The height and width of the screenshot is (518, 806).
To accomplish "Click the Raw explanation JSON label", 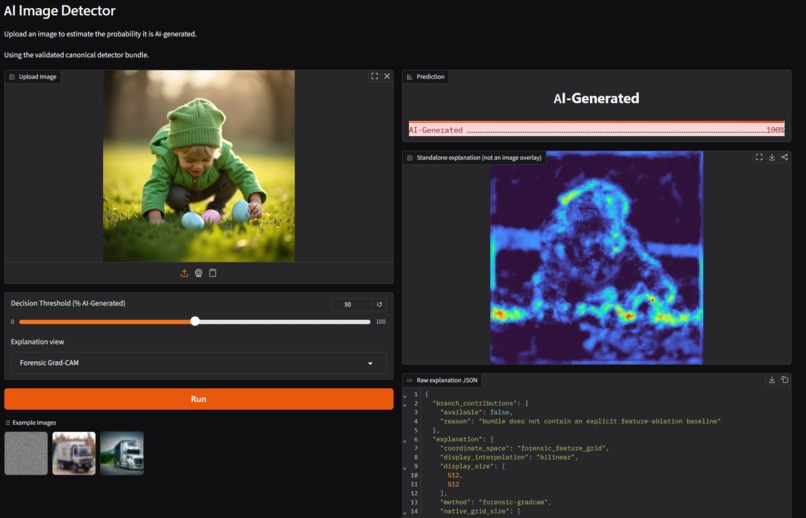I will (x=442, y=380).
